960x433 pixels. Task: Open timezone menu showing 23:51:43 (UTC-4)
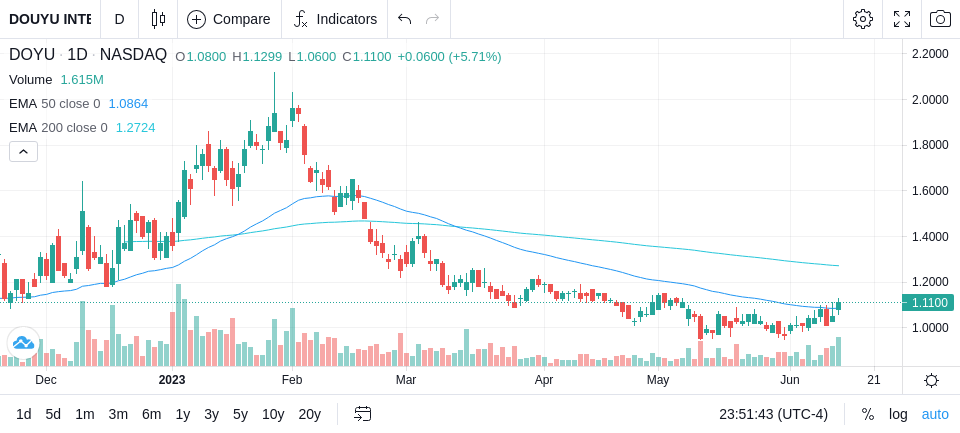773,414
